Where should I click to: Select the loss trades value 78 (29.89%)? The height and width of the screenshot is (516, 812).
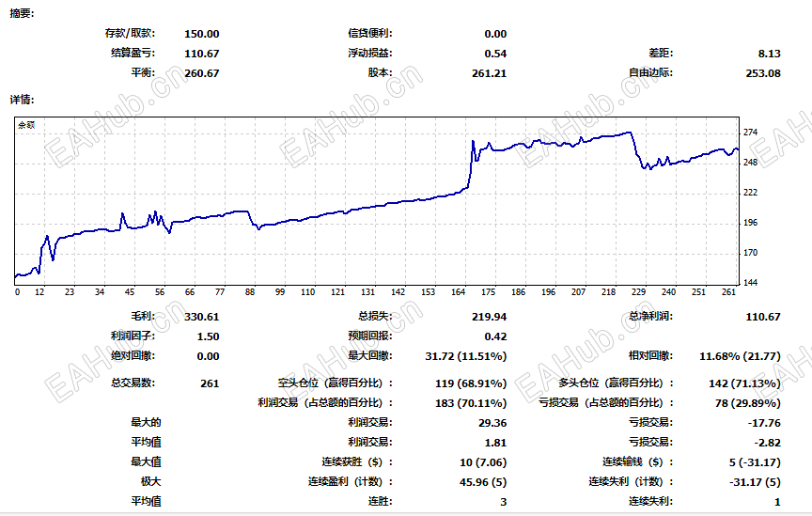[x=748, y=403]
